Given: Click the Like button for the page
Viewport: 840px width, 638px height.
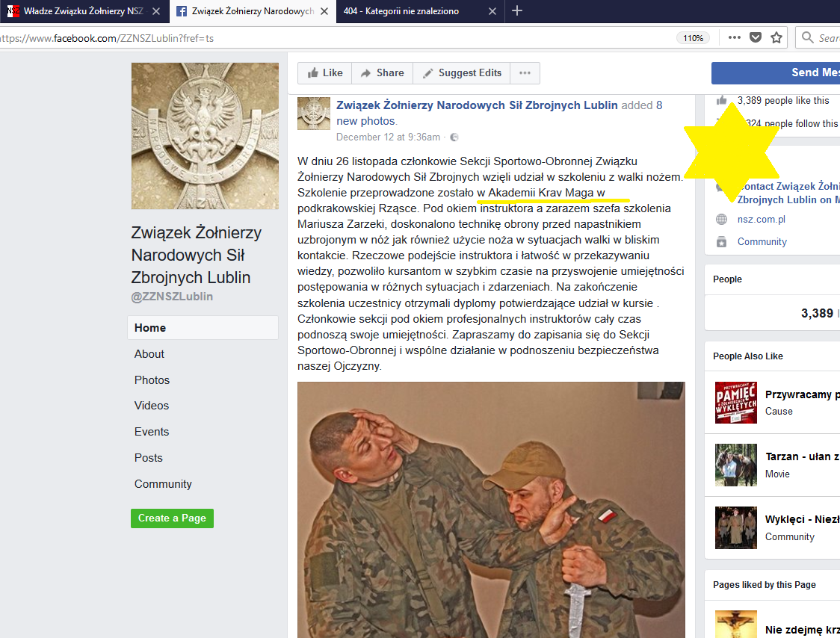Looking at the screenshot, I should [324, 73].
